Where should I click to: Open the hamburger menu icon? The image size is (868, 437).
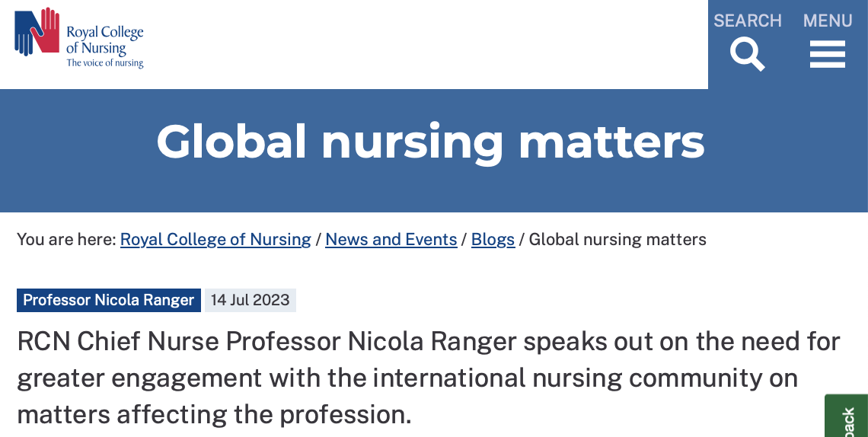827,55
